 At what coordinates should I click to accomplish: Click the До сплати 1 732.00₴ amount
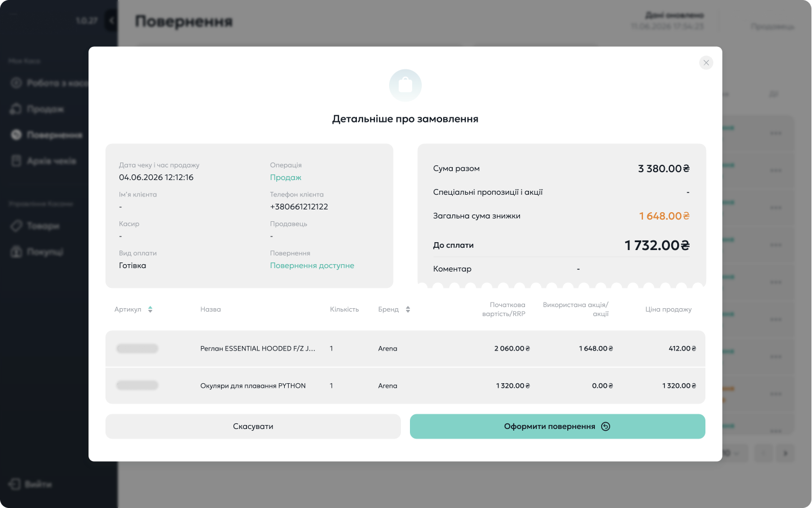coord(657,246)
